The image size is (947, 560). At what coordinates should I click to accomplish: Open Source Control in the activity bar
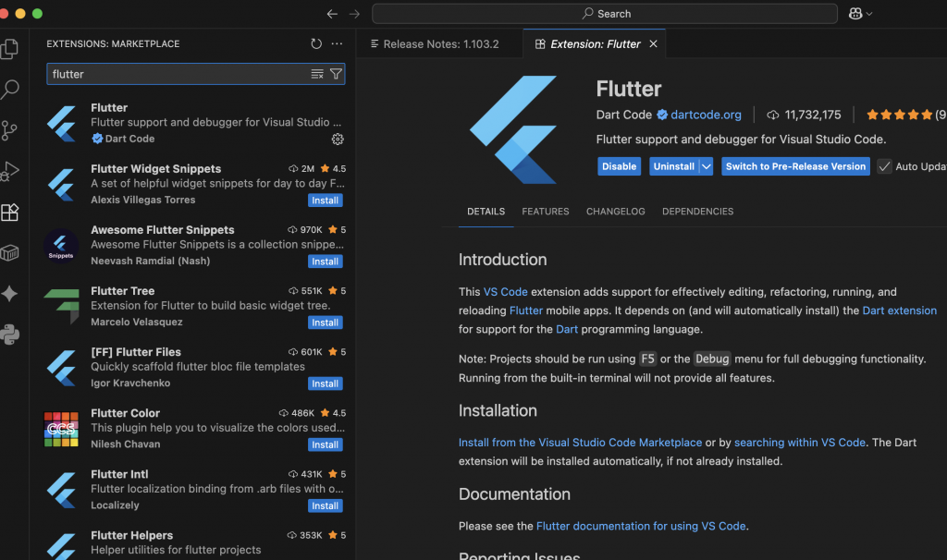point(10,130)
